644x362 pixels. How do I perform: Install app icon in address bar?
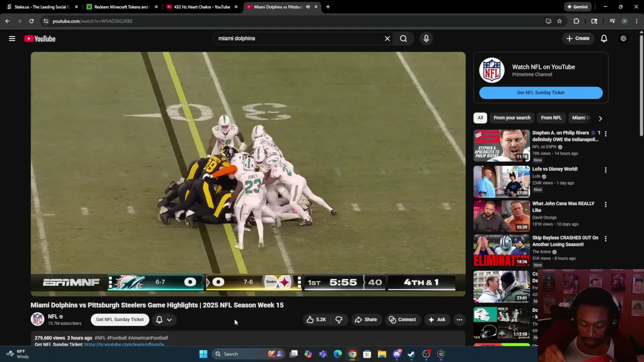click(x=548, y=21)
